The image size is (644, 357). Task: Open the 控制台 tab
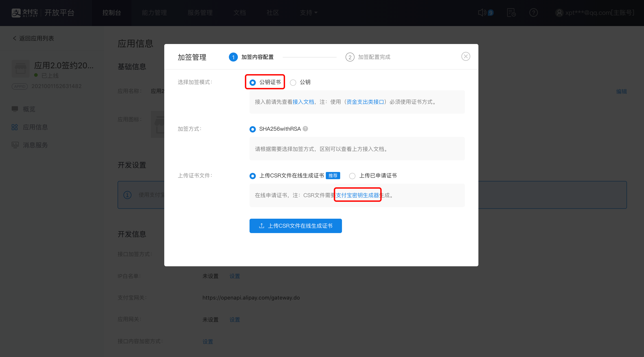(112, 13)
